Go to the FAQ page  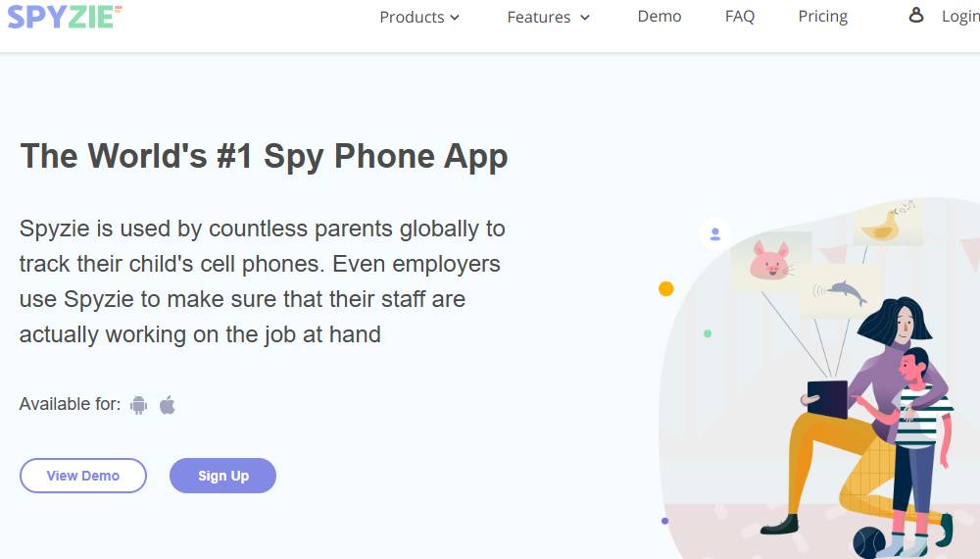click(740, 17)
